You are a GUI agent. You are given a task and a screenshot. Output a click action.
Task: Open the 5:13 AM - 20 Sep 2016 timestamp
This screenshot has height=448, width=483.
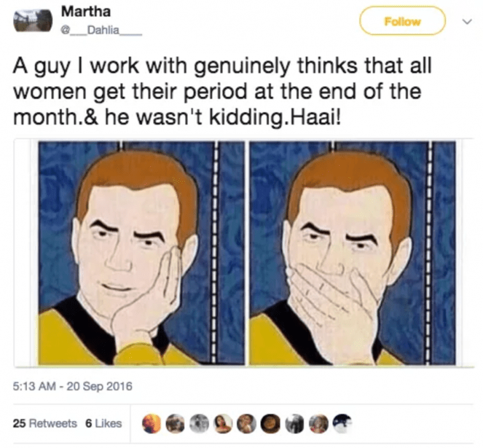pos(73,386)
